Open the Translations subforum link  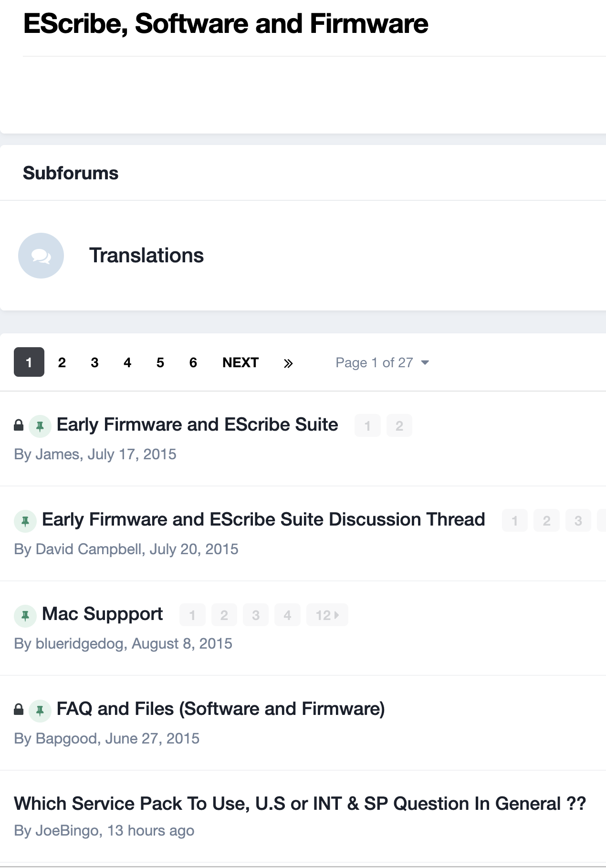(146, 256)
